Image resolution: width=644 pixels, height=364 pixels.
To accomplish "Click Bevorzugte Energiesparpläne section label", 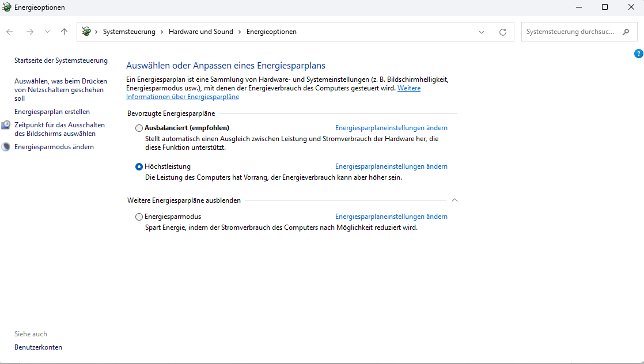I will click(171, 113).
